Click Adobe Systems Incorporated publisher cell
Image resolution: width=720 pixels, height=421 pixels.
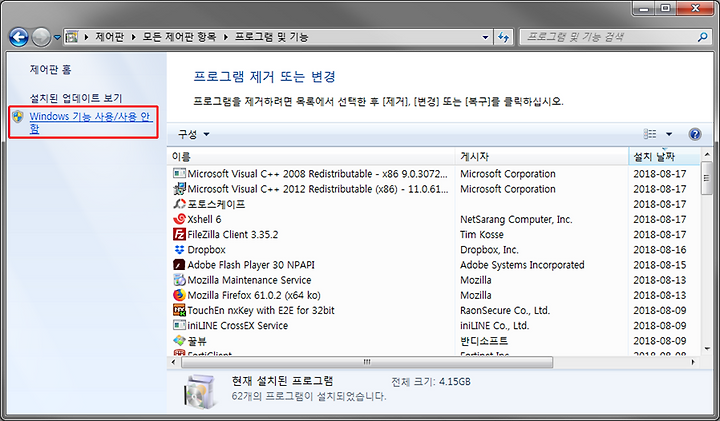(x=522, y=264)
